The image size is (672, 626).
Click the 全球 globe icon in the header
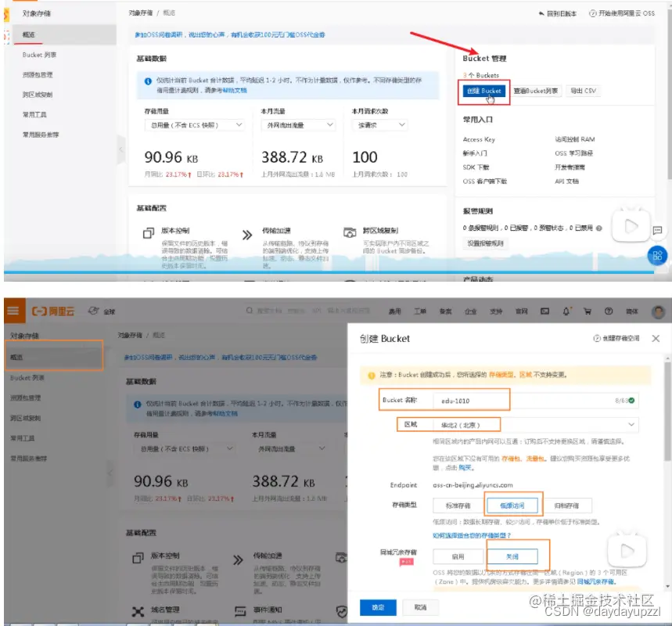click(x=93, y=311)
